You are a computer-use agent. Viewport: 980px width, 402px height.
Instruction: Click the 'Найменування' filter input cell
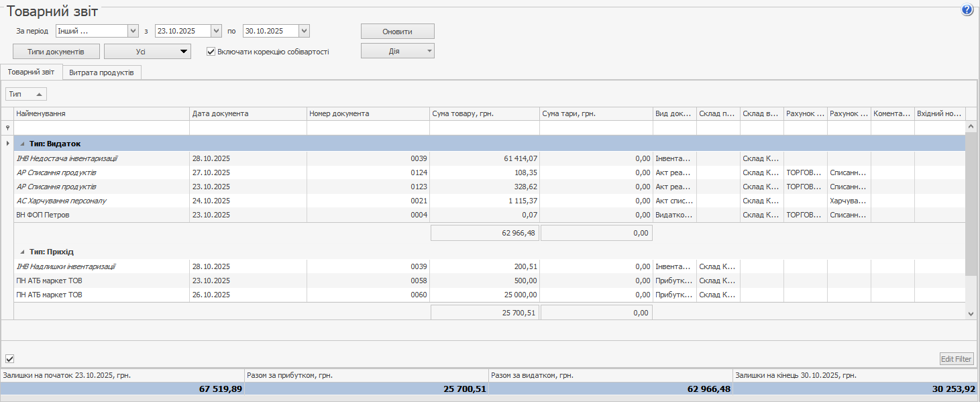101,128
